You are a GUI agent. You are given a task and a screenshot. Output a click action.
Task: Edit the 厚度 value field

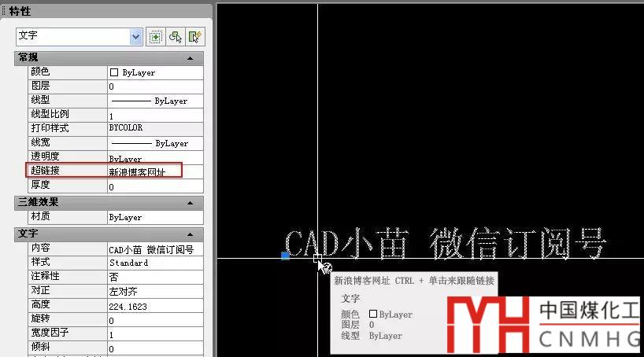[x=155, y=186]
